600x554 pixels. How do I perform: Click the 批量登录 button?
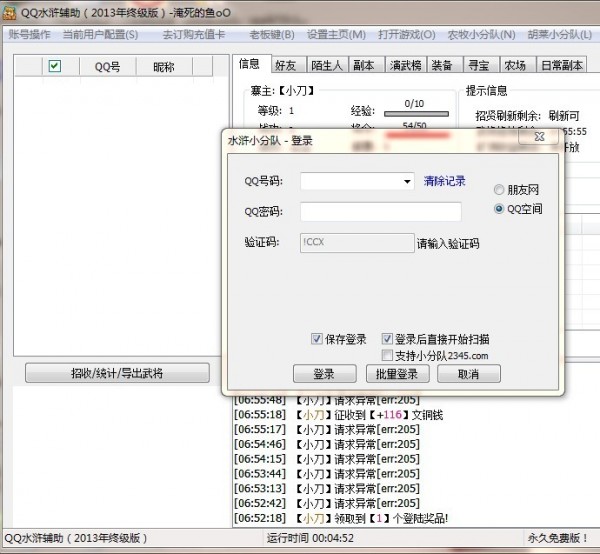(397, 373)
